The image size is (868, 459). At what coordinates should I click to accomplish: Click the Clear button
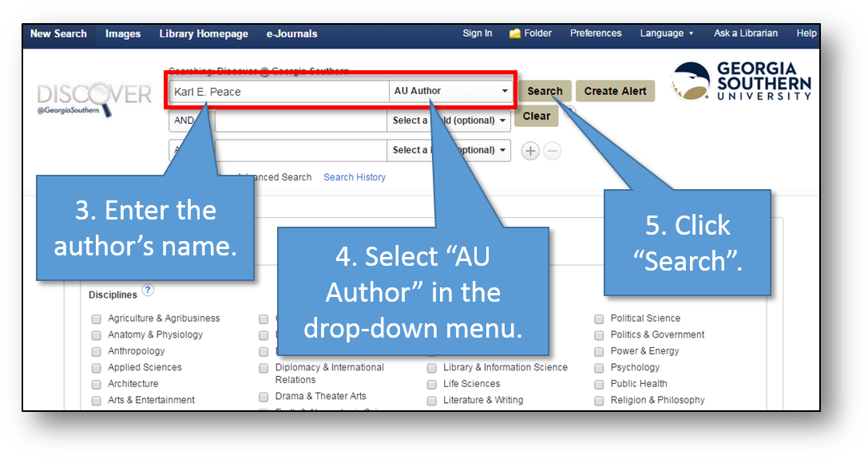point(537,117)
